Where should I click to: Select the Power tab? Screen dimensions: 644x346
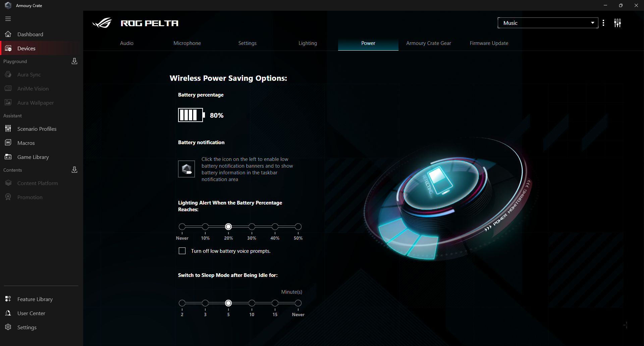click(368, 43)
